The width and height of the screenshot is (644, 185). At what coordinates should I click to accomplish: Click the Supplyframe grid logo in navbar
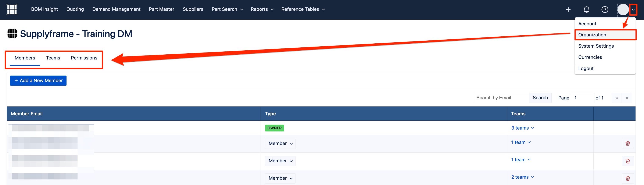(12, 10)
